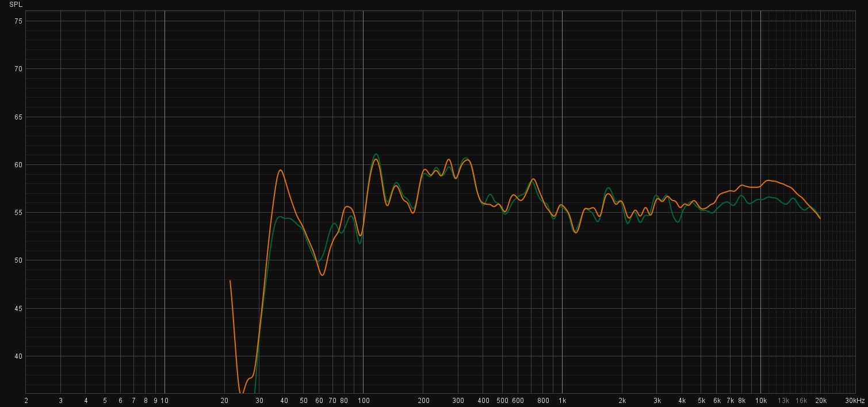Click the 6k frequency axis label

(717, 401)
